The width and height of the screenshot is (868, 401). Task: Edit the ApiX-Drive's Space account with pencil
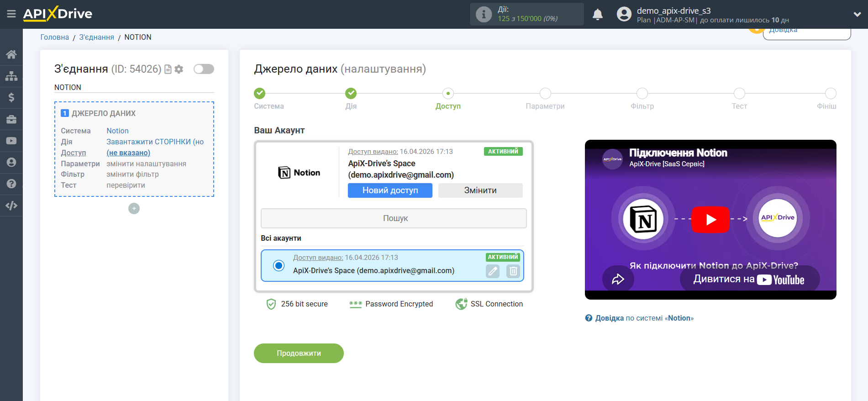(493, 271)
